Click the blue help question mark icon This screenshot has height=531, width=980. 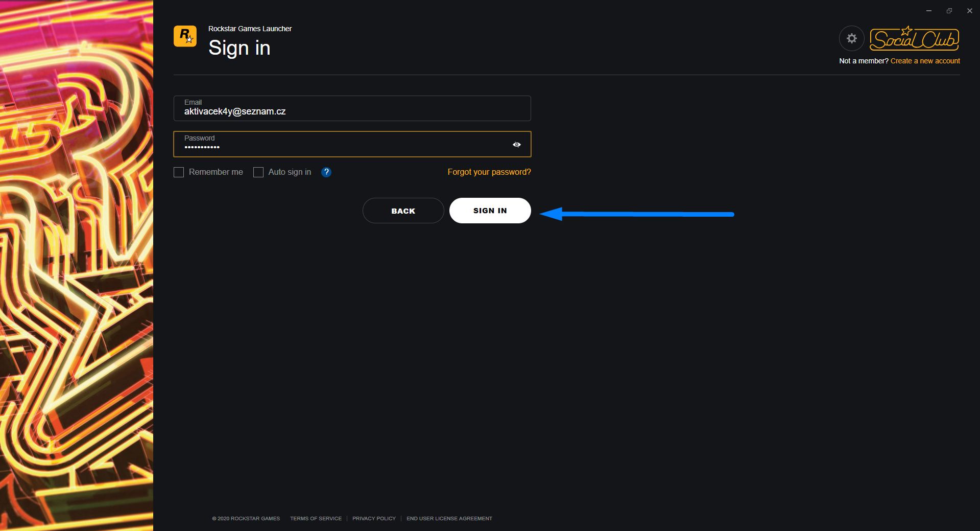click(326, 172)
